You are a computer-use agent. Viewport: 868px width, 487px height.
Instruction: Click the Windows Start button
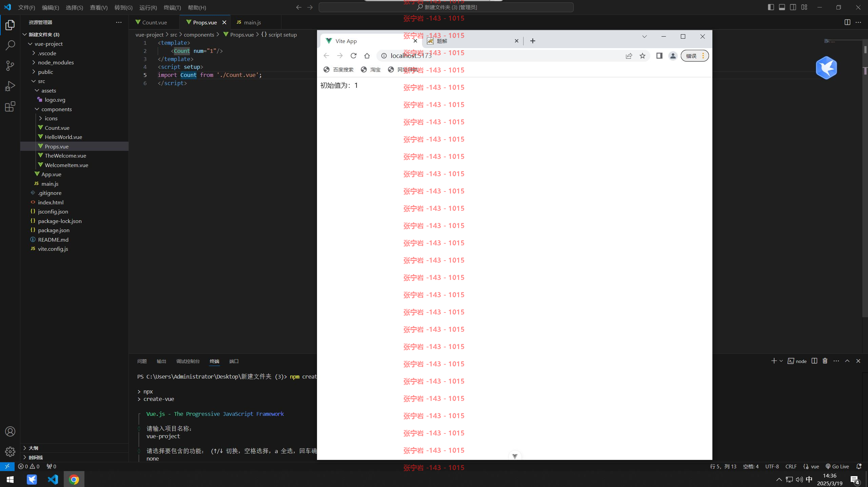click(10, 479)
